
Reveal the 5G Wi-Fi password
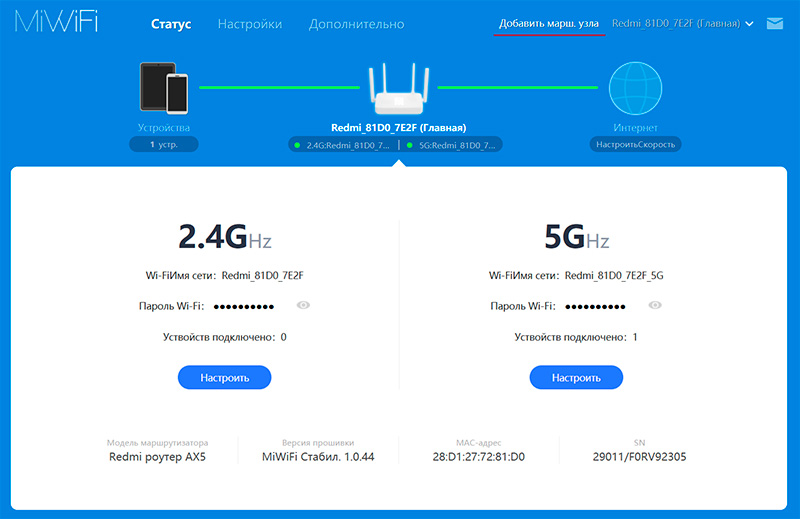[655, 305]
